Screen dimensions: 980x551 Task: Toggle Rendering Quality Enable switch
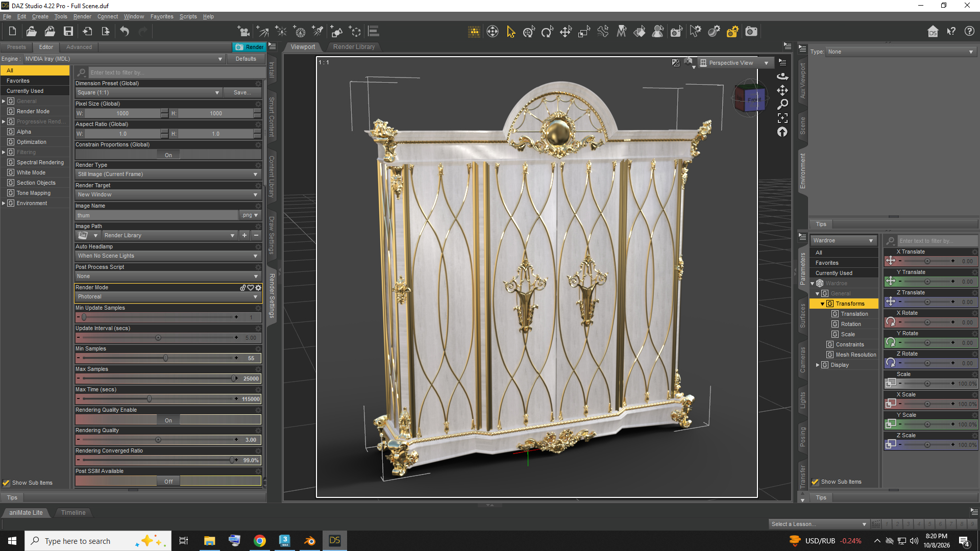point(168,420)
